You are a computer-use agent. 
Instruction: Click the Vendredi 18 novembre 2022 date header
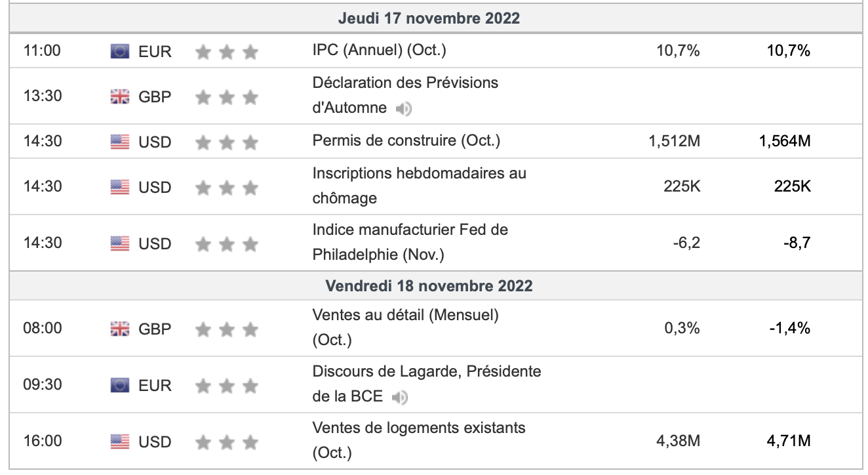429,286
